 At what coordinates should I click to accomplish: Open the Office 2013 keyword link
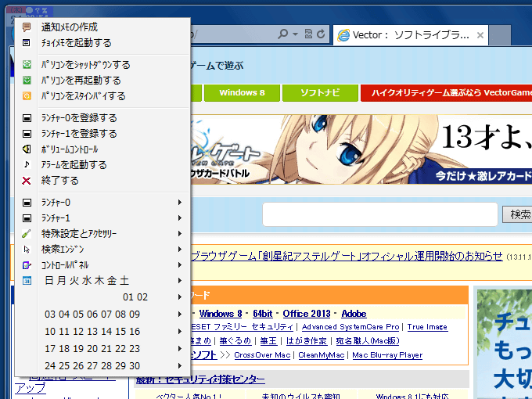[x=307, y=314]
